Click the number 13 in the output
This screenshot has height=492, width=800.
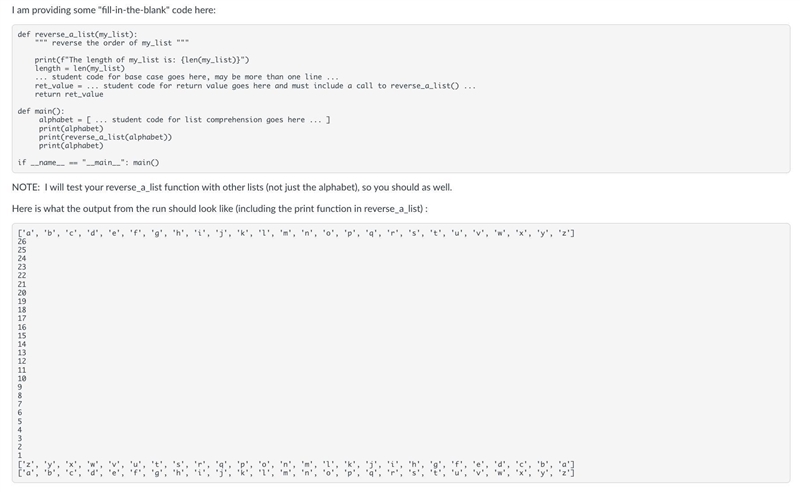coord(22,353)
